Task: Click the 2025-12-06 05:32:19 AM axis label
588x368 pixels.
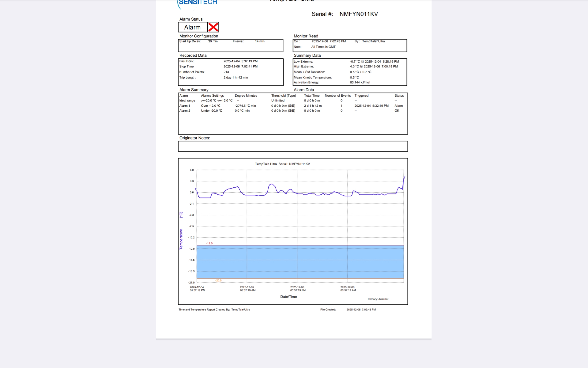Action: pos(348,289)
